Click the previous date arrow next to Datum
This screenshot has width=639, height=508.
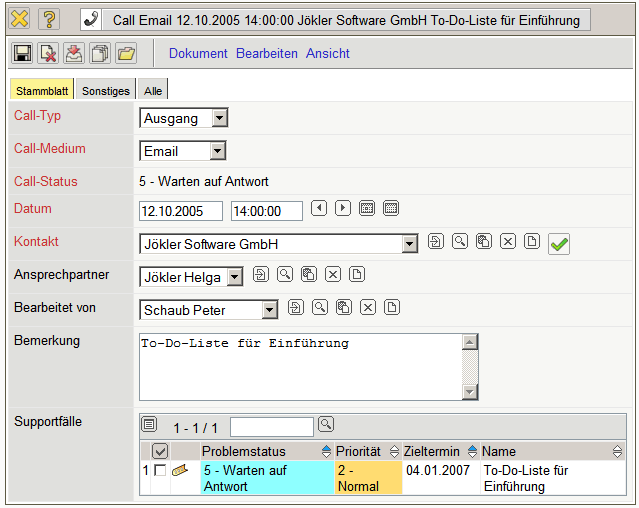tap(319, 208)
